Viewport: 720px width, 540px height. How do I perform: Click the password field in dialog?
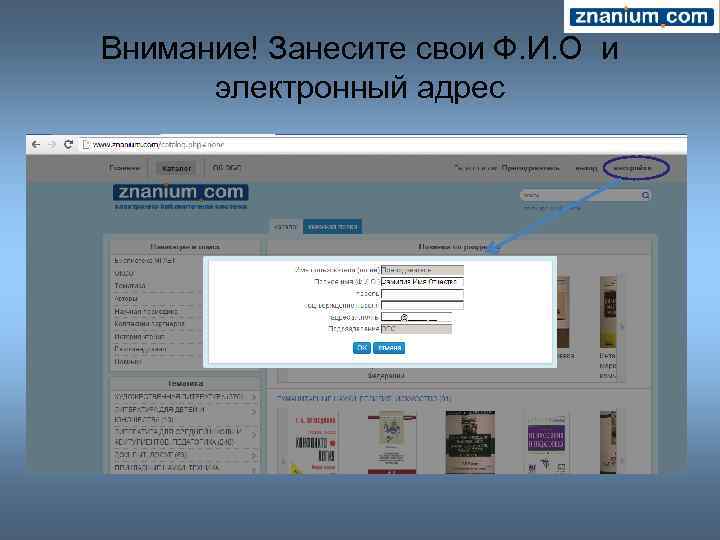click(422, 294)
